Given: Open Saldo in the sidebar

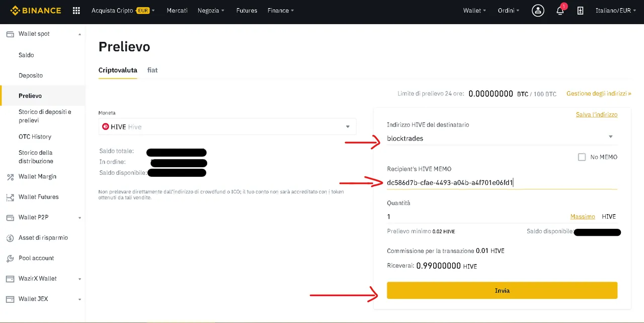Looking at the screenshot, I should tap(26, 55).
